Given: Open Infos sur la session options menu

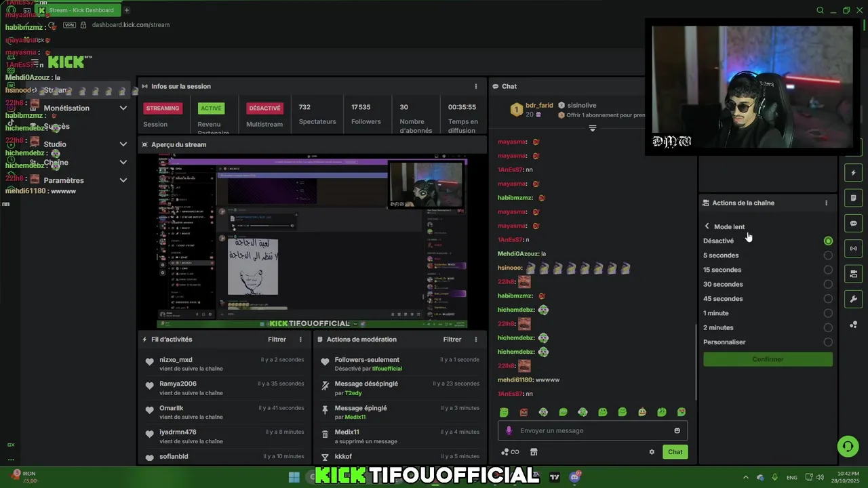Looking at the screenshot, I should point(476,86).
